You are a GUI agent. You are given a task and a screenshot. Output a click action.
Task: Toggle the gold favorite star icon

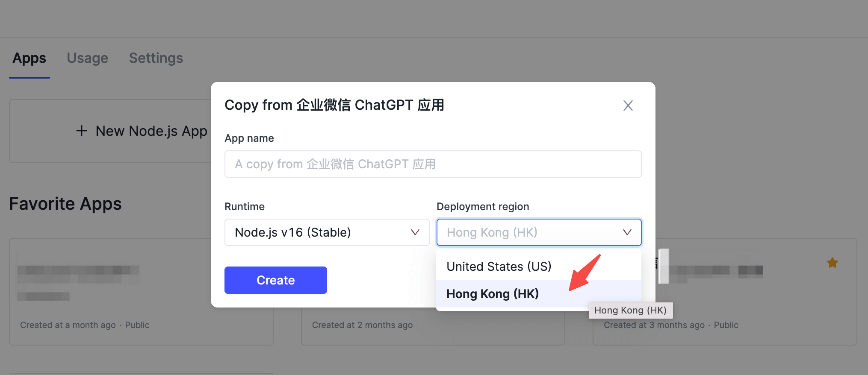(x=832, y=263)
